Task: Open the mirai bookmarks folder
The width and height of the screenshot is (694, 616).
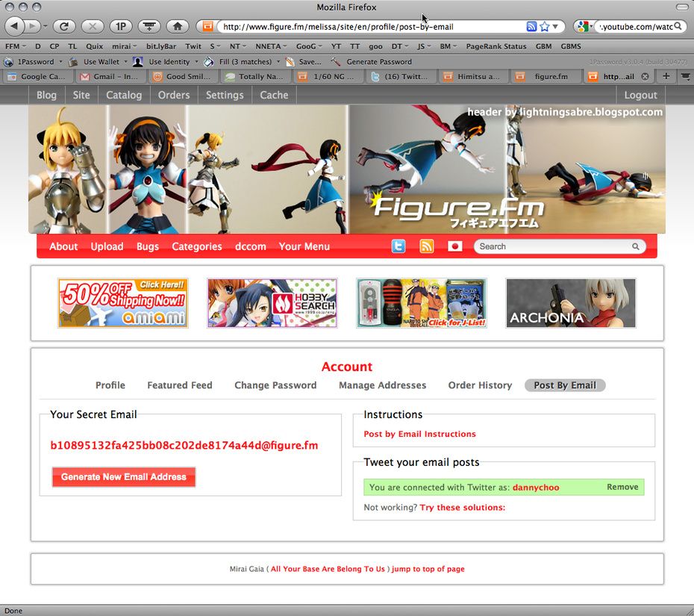Action: tap(125, 46)
